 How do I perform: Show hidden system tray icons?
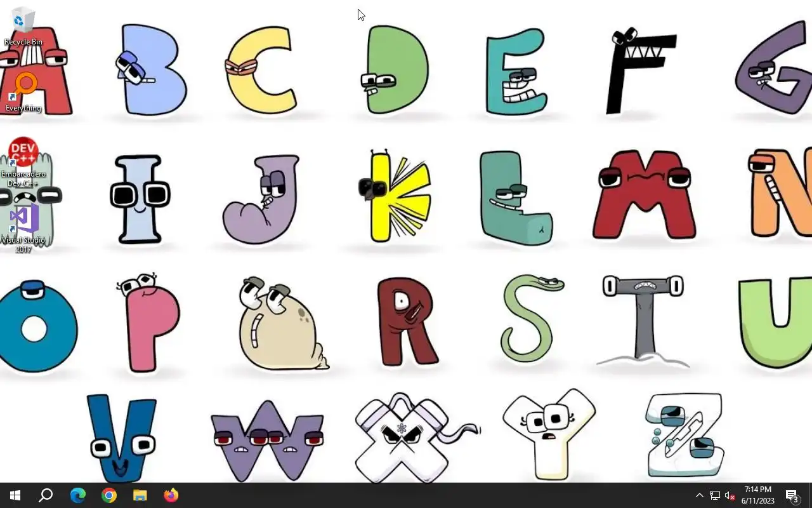700,495
